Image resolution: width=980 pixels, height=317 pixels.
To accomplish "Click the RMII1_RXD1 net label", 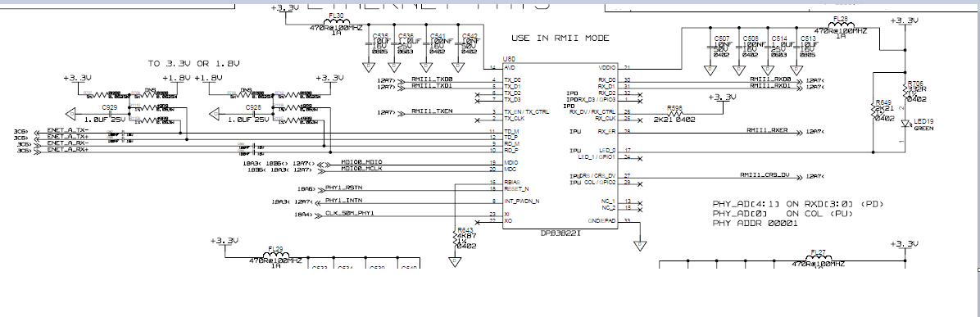I will (770, 86).
